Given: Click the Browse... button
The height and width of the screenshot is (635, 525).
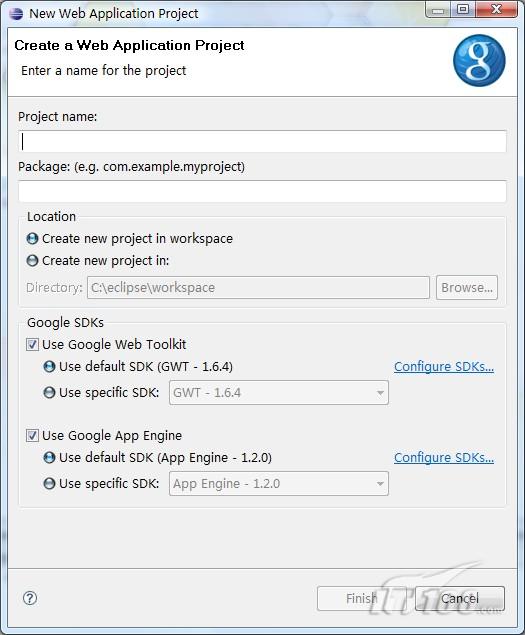Looking at the screenshot, I should [x=467, y=288].
